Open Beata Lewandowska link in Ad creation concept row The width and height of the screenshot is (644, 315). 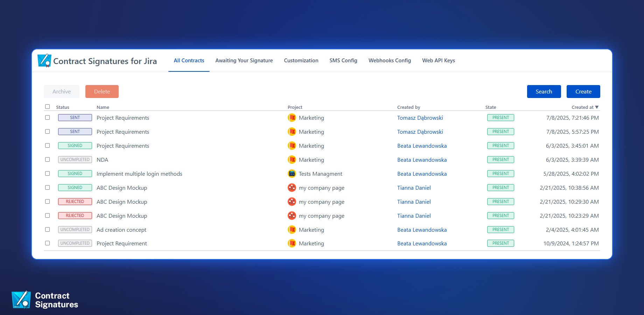click(422, 230)
